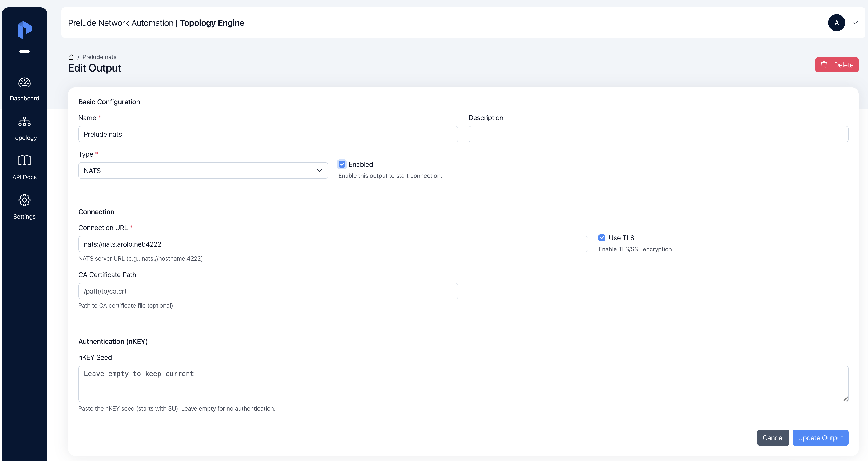Click the Settings menu label
This screenshot has height=461, width=868.
click(x=25, y=217)
